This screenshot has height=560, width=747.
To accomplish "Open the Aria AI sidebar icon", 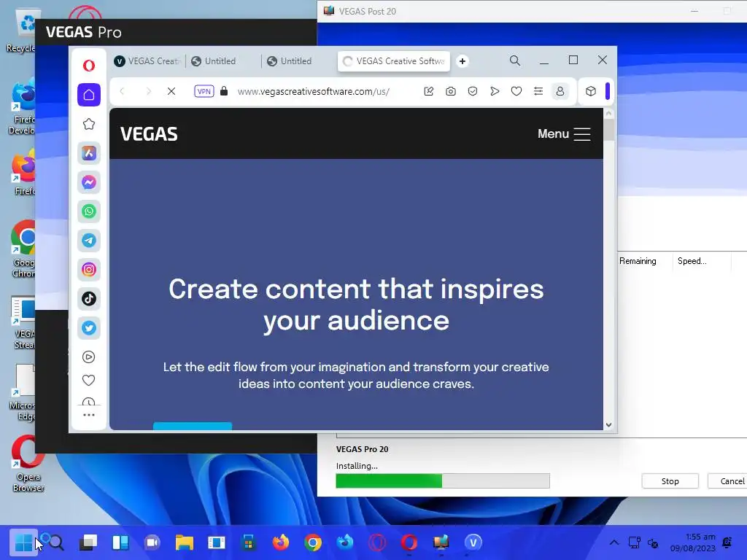I will (x=89, y=153).
